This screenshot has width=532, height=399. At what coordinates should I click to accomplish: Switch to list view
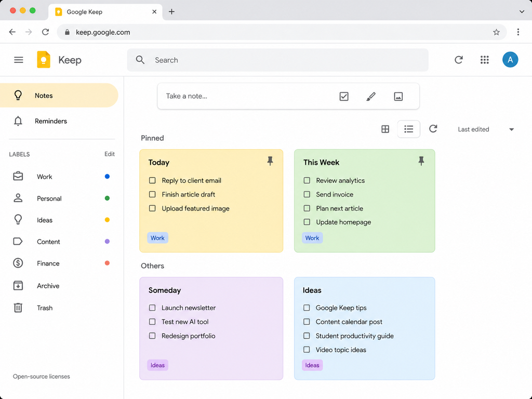click(x=408, y=129)
